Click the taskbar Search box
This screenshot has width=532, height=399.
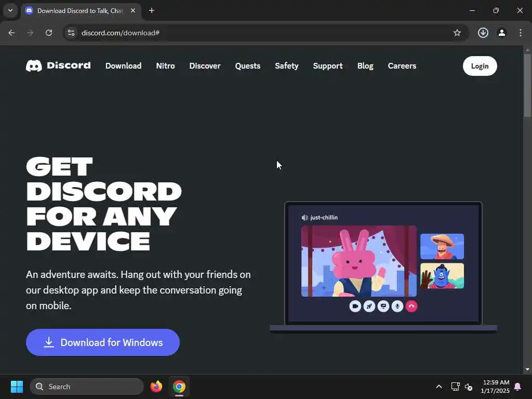click(x=87, y=387)
